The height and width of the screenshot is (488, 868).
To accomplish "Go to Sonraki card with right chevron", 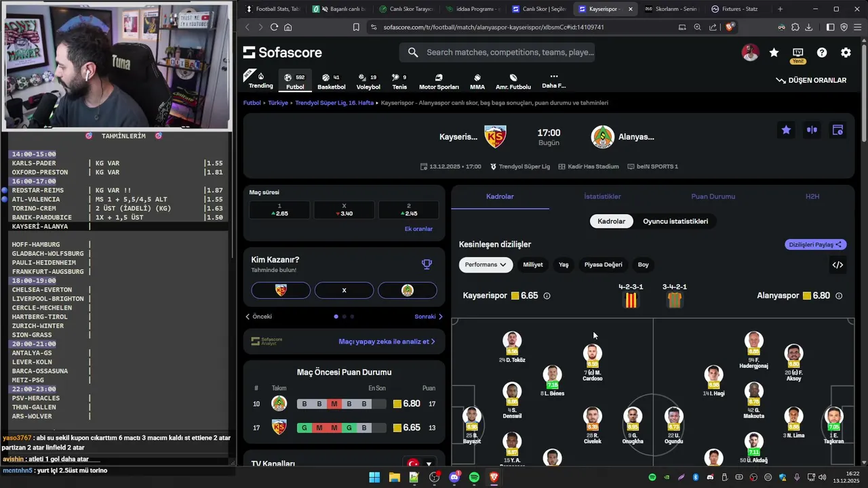I will [429, 317].
